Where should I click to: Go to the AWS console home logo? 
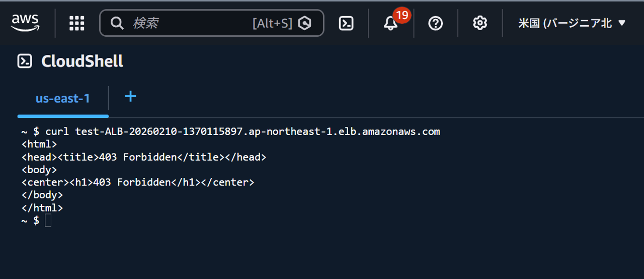[25, 23]
